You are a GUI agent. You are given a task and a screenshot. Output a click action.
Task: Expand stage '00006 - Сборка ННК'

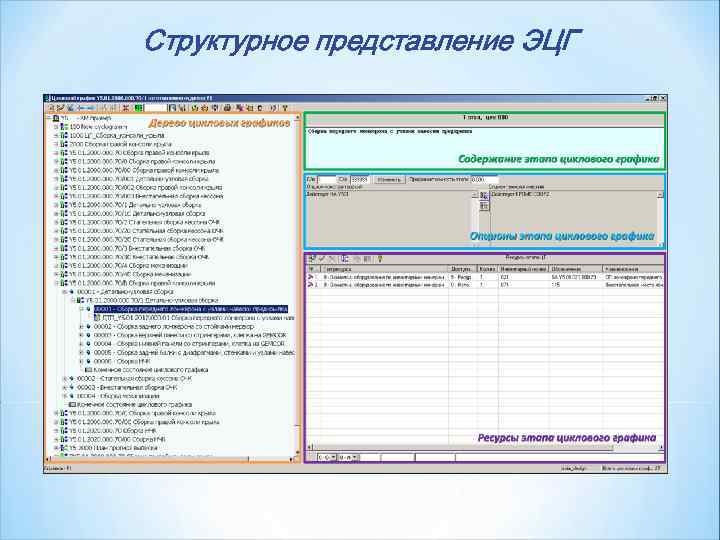82,361
